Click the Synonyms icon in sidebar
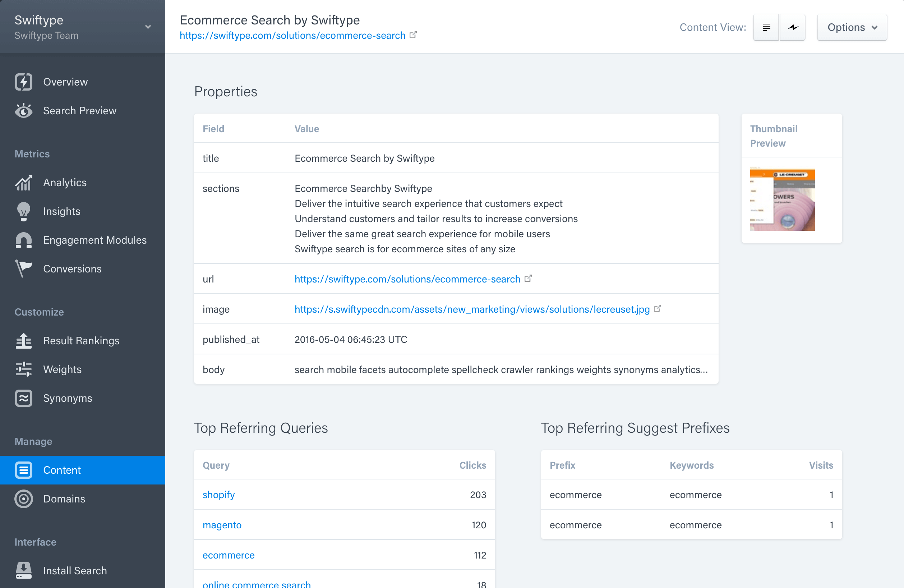The height and width of the screenshot is (588, 904). tap(24, 398)
